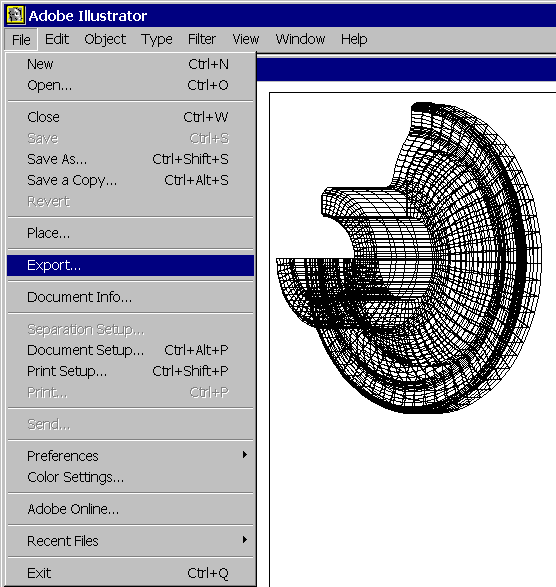Open Document Info... from the menu
The height and width of the screenshot is (587, 556).
click(x=130, y=297)
